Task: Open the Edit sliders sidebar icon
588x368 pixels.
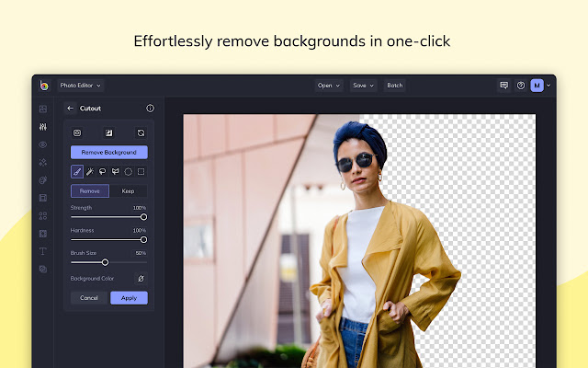Action: click(x=43, y=127)
